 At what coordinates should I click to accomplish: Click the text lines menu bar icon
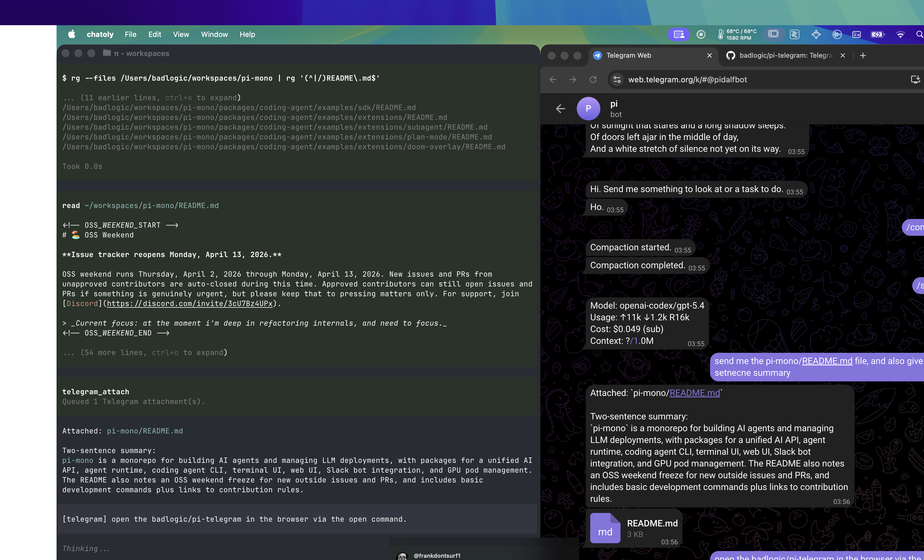(794, 34)
